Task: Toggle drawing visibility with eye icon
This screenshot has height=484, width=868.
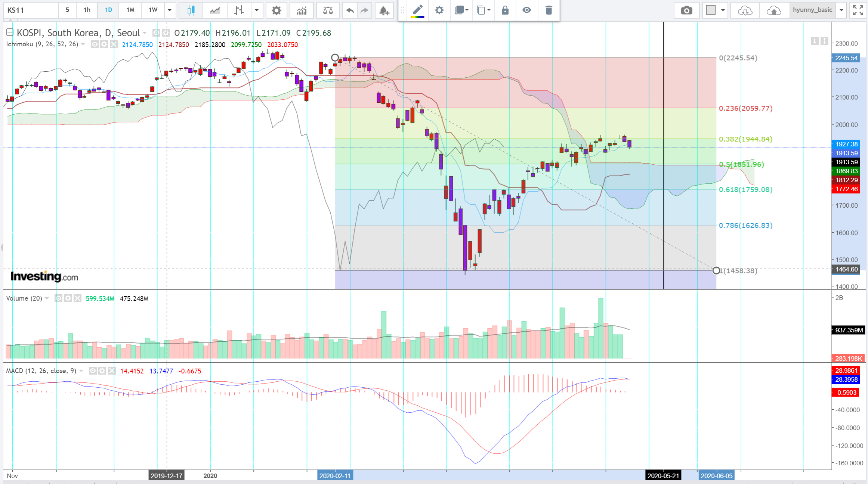Action: (526, 10)
